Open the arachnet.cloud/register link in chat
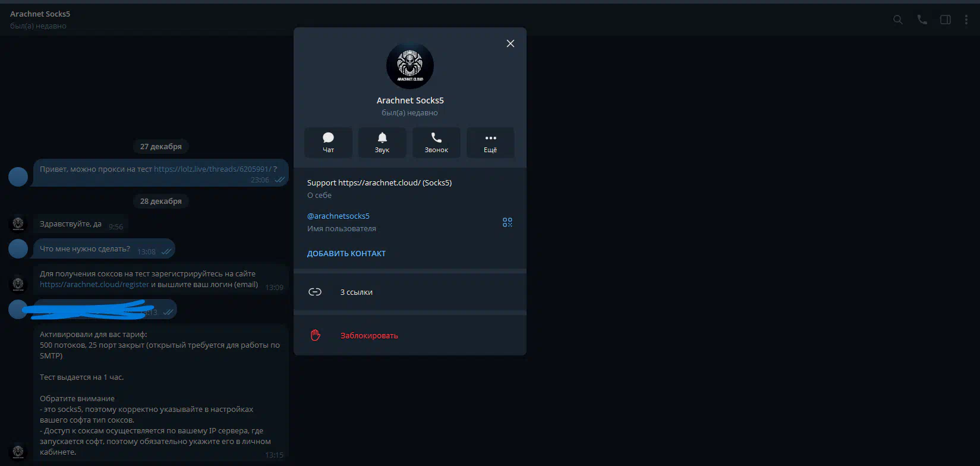This screenshot has height=466, width=980. click(x=94, y=285)
